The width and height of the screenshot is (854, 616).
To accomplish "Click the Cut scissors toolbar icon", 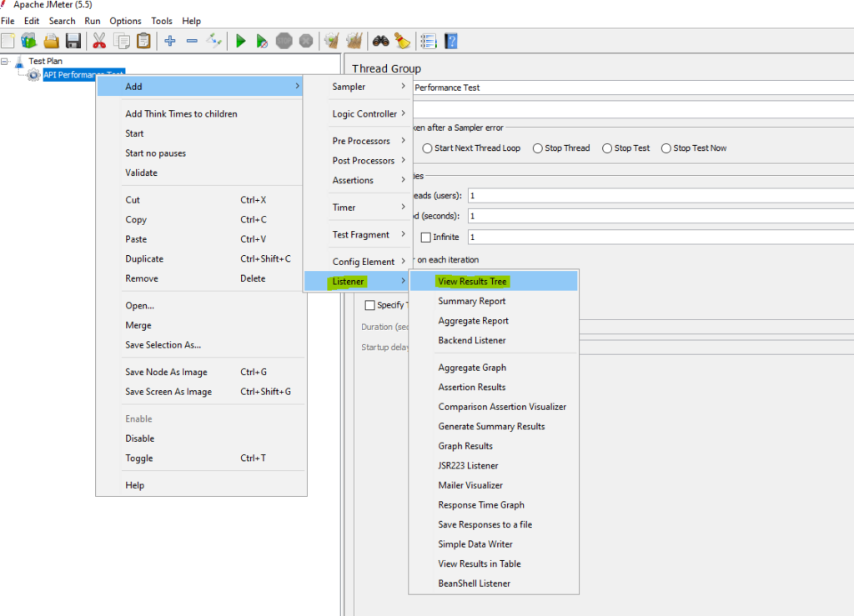I will 99,41.
